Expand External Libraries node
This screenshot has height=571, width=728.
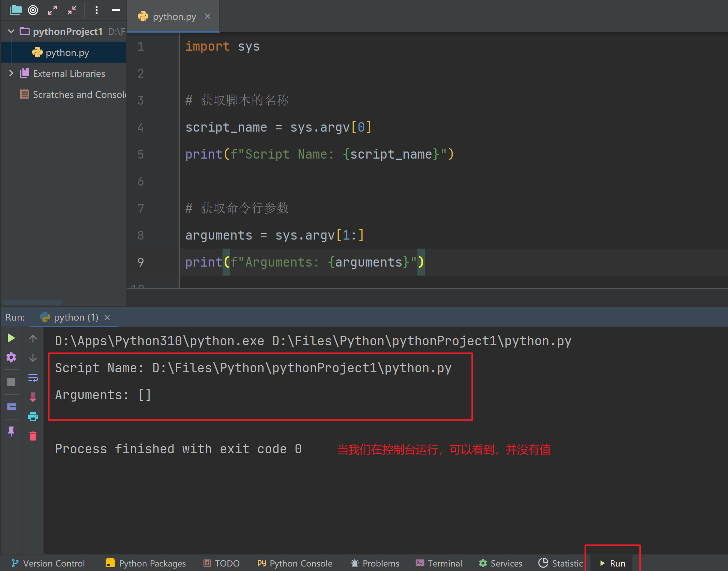[x=11, y=73]
